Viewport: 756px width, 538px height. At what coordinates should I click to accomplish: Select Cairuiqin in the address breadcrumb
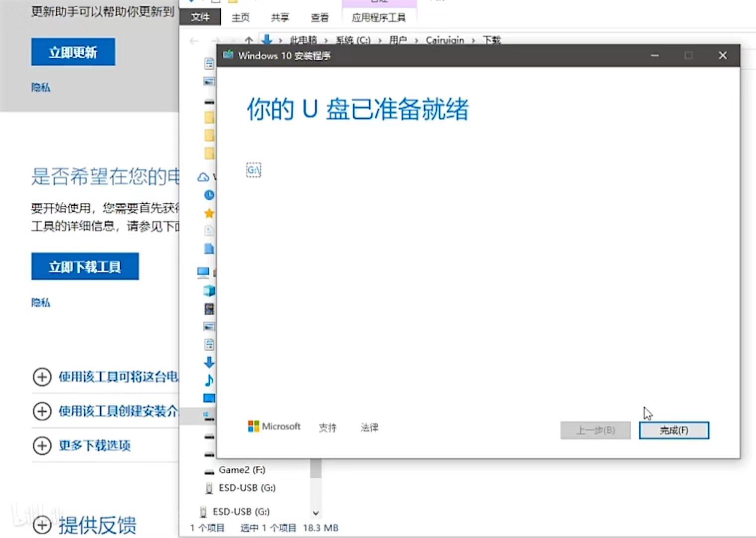tap(445, 40)
